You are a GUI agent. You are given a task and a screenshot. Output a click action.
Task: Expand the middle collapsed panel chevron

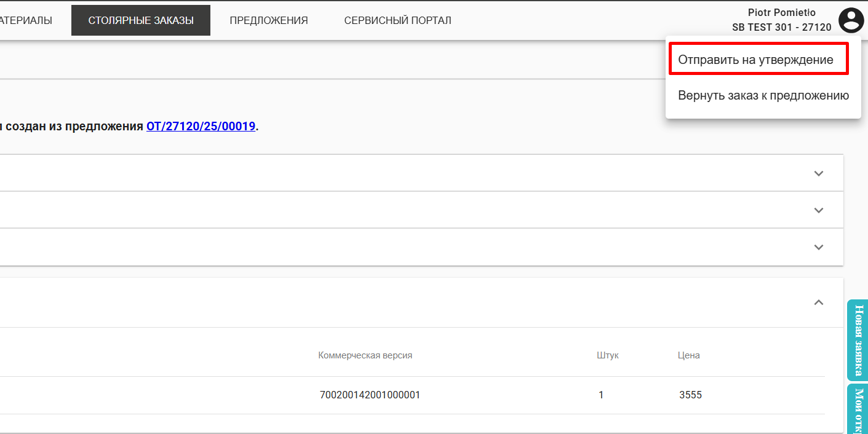click(x=818, y=210)
